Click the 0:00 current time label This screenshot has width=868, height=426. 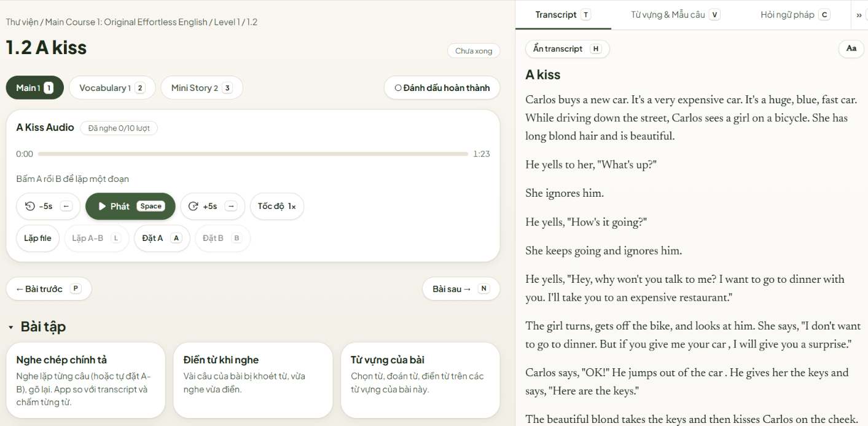[25, 154]
